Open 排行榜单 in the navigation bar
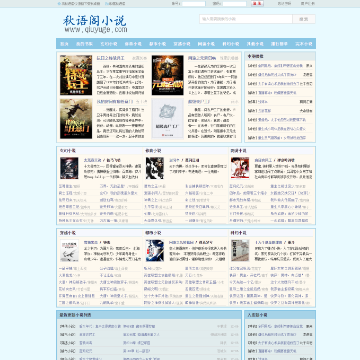Viewport: 360px width, 360px height. 279,44
